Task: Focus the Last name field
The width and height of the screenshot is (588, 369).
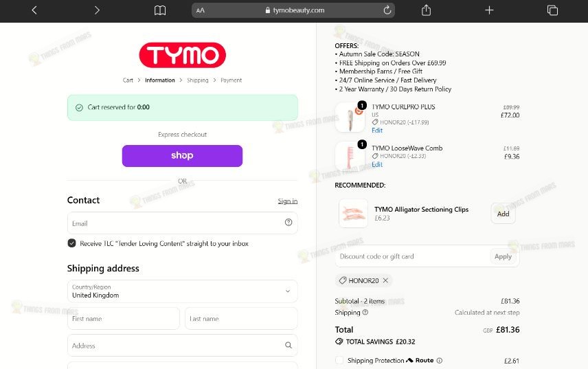Action: (x=241, y=318)
